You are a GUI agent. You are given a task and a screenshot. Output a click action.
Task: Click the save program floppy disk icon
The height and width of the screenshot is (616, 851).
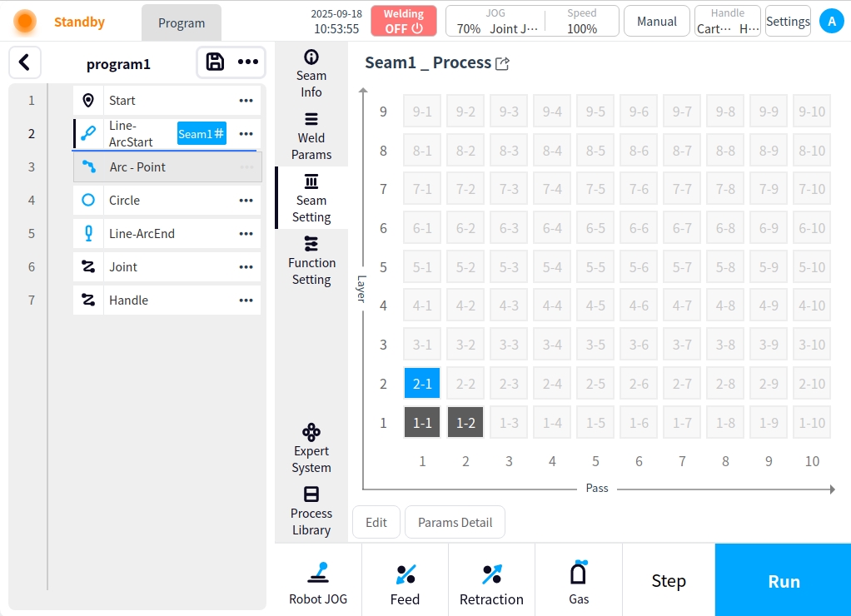pyautogui.click(x=215, y=62)
